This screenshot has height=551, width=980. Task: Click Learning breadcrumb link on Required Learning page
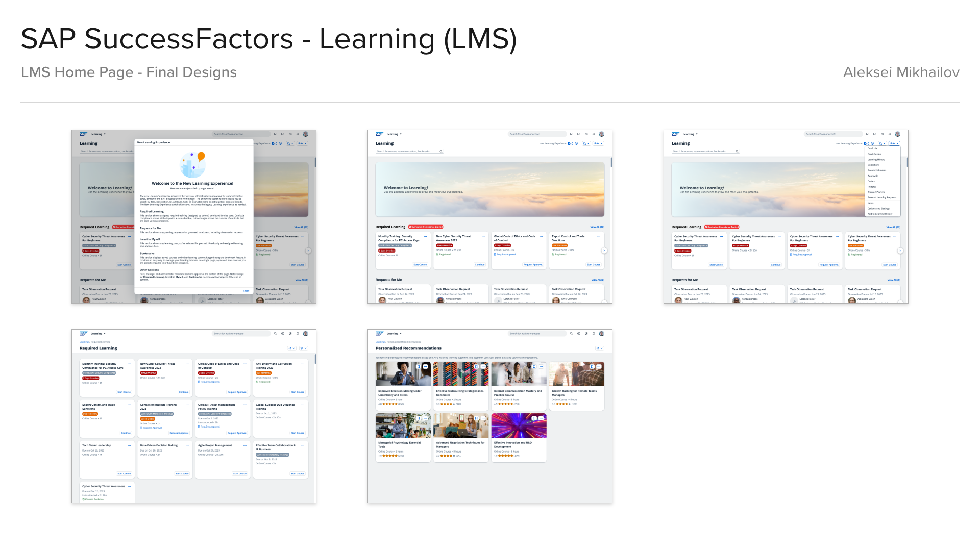84,342
